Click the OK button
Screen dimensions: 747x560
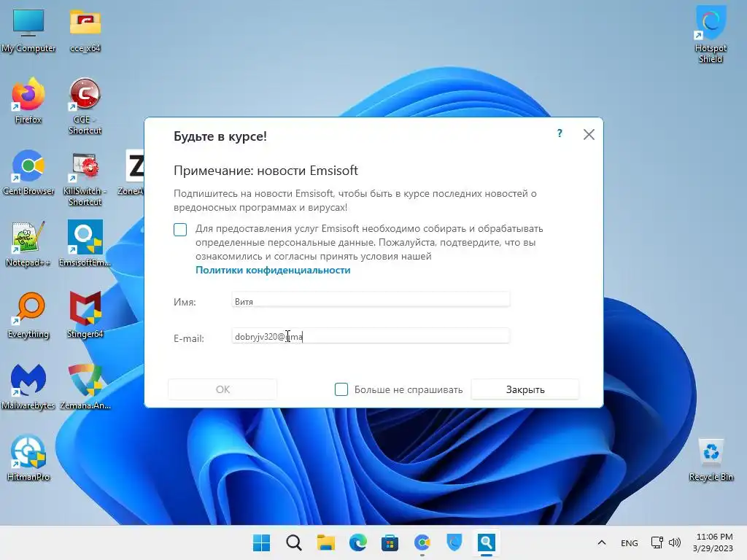click(222, 389)
